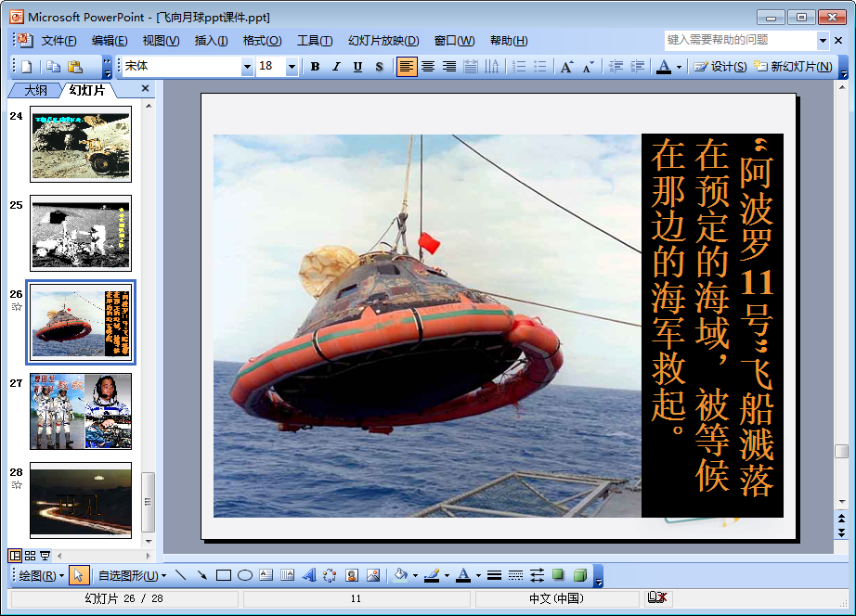Image resolution: width=856 pixels, height=616 pixels.
Task: Open the font name dropdown 宋体
Action: (247, 67)
